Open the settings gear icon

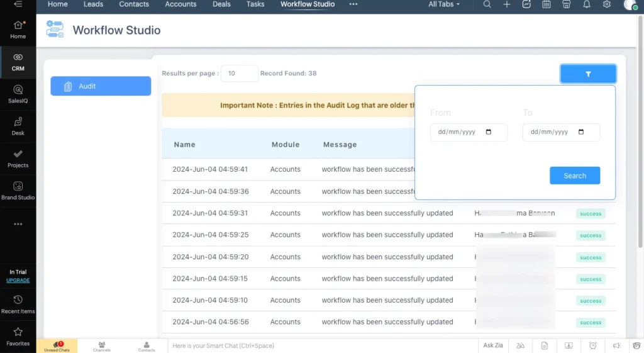click(x=607, y=4)
